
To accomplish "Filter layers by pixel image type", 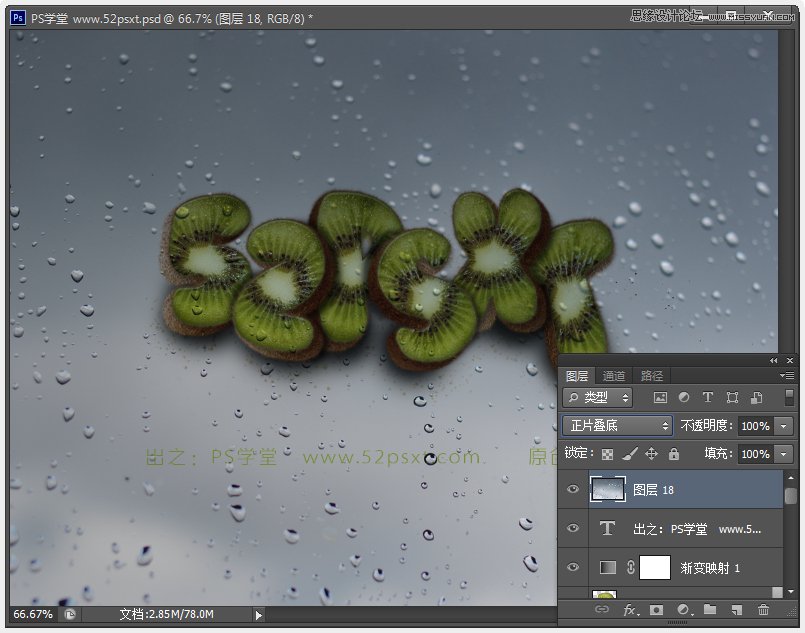I will pyautogui.click(x=660, y=398).
